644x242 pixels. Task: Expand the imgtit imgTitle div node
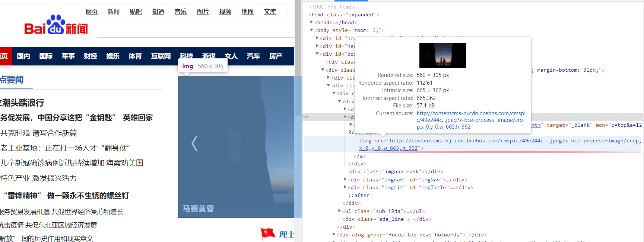(345, 187)
